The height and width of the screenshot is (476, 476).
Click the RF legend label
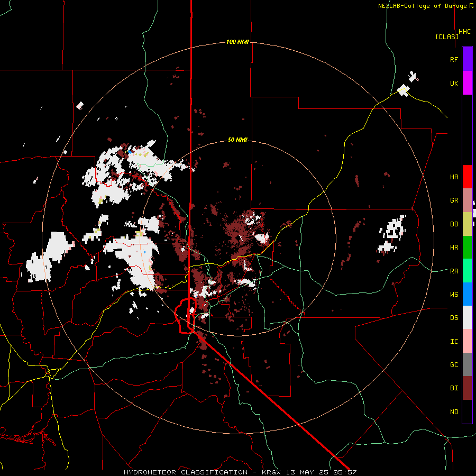[454, 59]
